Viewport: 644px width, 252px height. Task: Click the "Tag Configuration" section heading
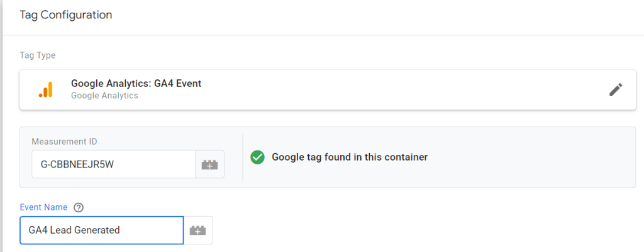[66, 14]
